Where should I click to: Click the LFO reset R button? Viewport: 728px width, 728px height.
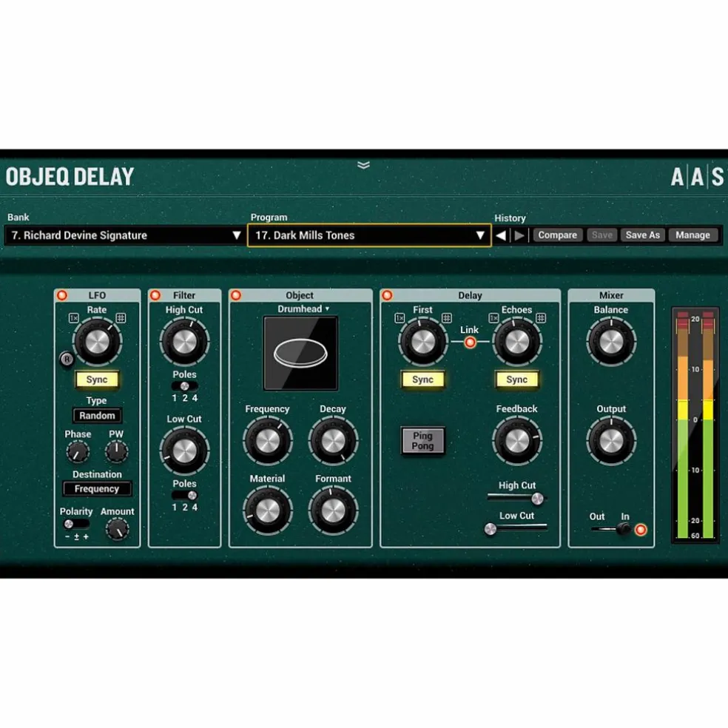tap(67, 359)
